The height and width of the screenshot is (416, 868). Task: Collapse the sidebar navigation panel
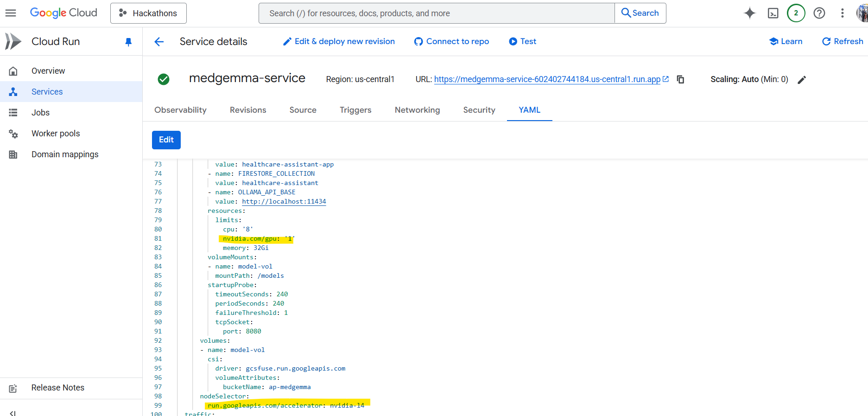(13, 413)
